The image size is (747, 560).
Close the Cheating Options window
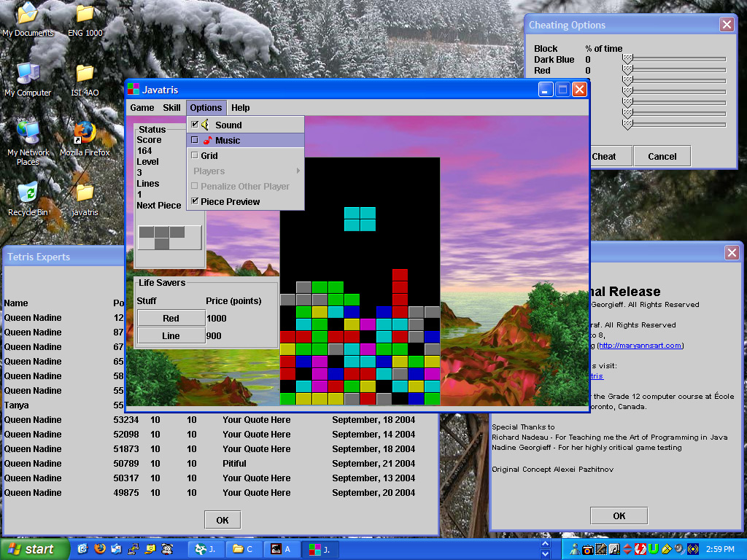click(x=727, y=24)
